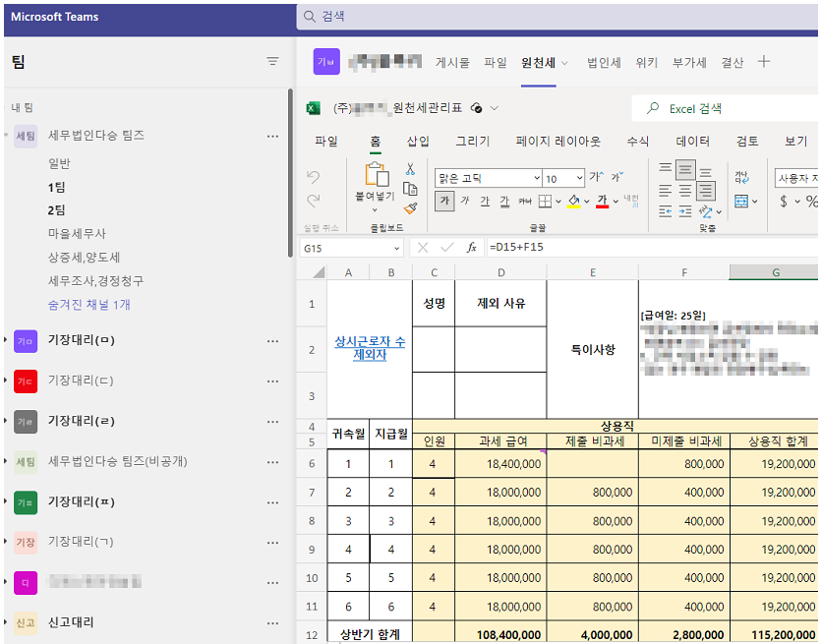Click the Align Left icon
Viewport: 821px width, 644px height.
point(666,191)
